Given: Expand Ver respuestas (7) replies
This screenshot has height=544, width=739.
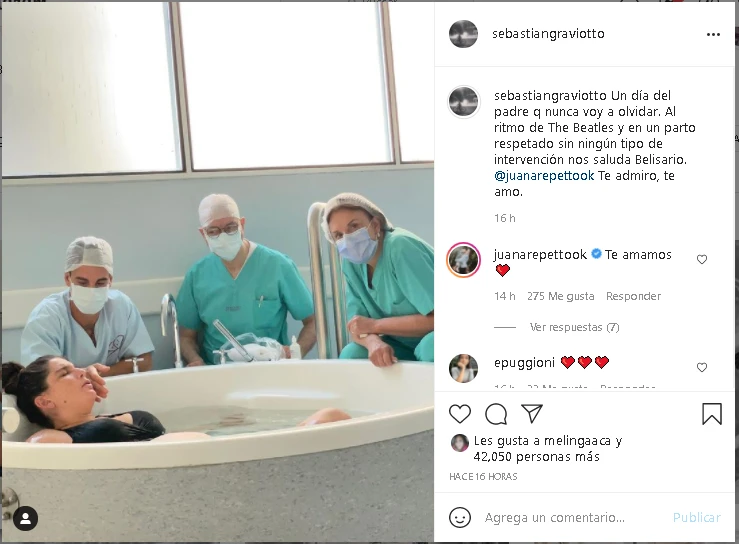Looking at the screenshot, I should [574, 327].
